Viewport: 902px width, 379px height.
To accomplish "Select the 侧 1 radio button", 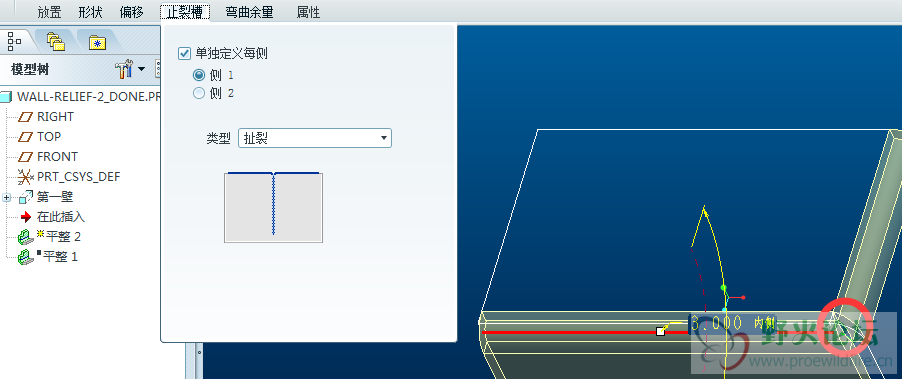I will [x=199, y=75].
